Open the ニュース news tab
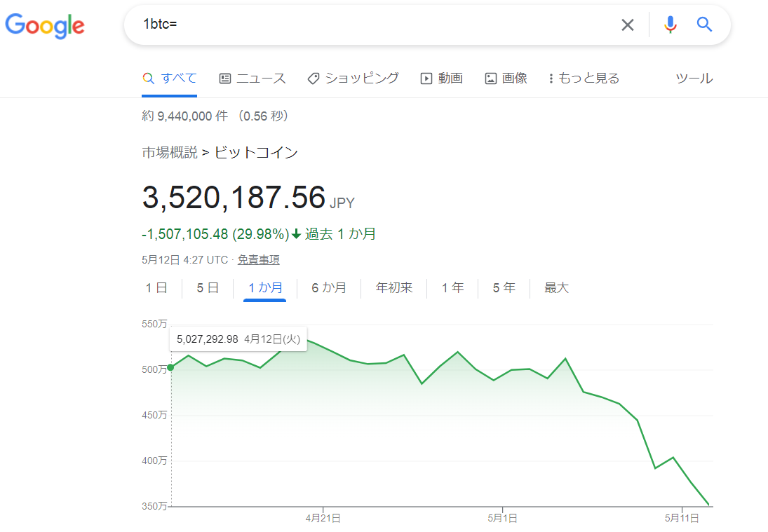768x532 pixels. [x=252, y=79]
